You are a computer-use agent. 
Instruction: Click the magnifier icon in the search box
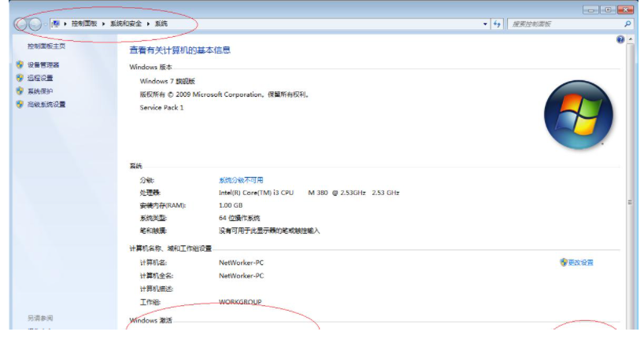[627, 24]
